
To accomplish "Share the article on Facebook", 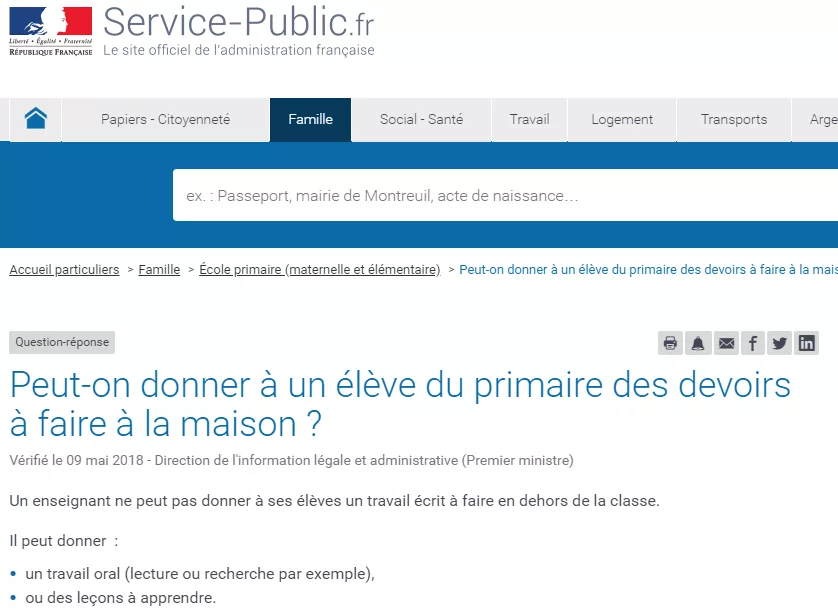I will tap(752, 343).
